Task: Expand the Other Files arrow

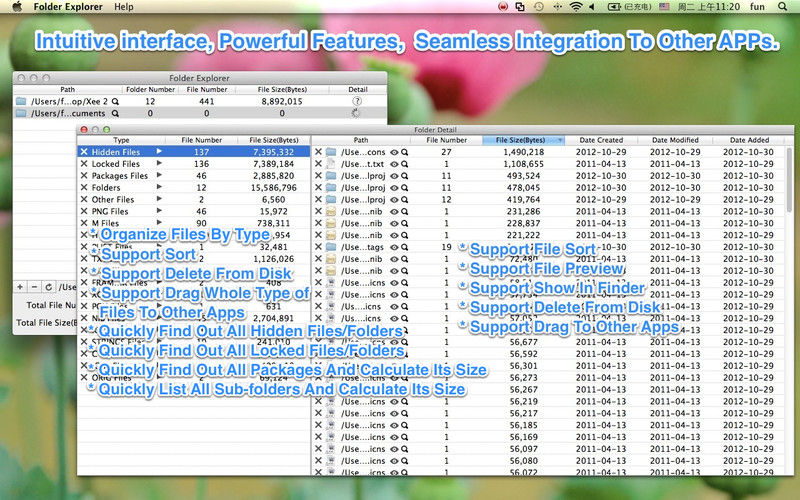Action: (159, 199)
